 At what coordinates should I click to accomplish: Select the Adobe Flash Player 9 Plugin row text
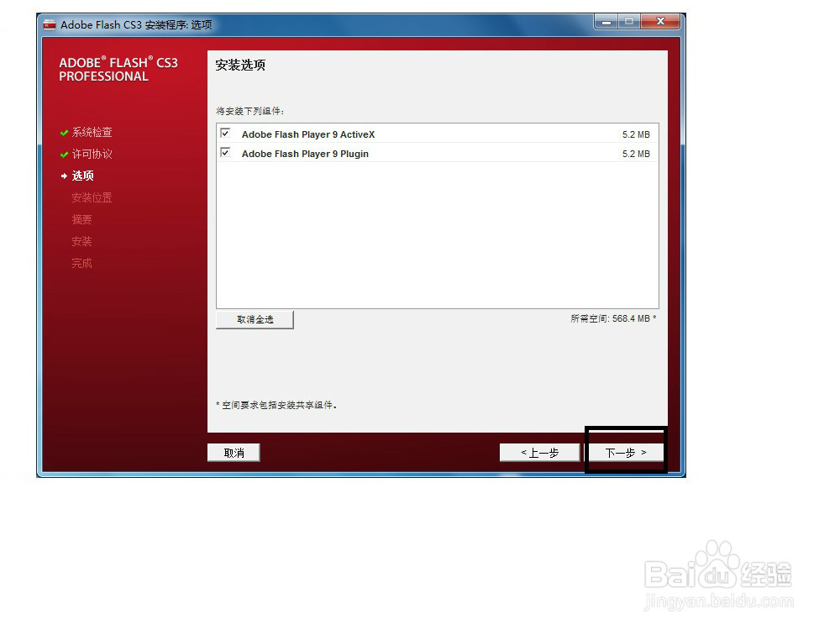coord(305,154)
